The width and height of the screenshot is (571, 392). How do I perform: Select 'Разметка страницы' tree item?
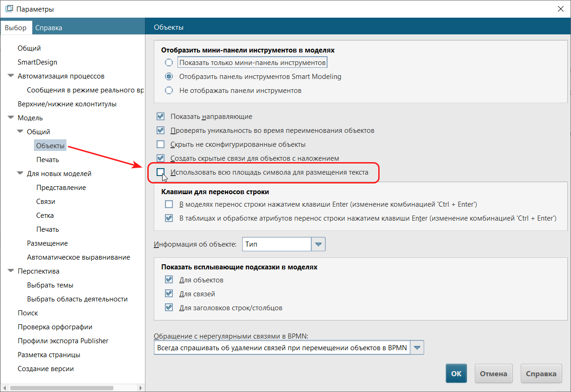[49, 355]
